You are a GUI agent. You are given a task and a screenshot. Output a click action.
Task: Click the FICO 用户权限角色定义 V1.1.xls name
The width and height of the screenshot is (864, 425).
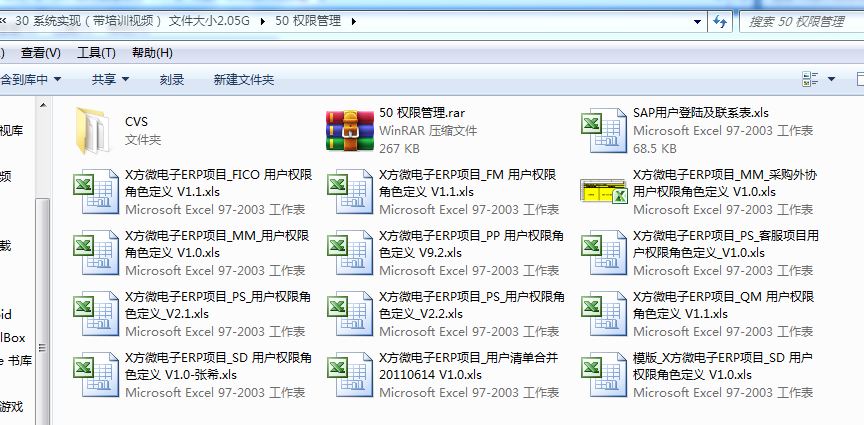(x=219, y=183)
